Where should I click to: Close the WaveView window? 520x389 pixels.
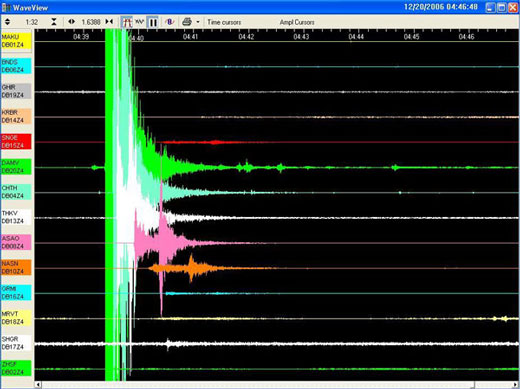tap(513, 7)
